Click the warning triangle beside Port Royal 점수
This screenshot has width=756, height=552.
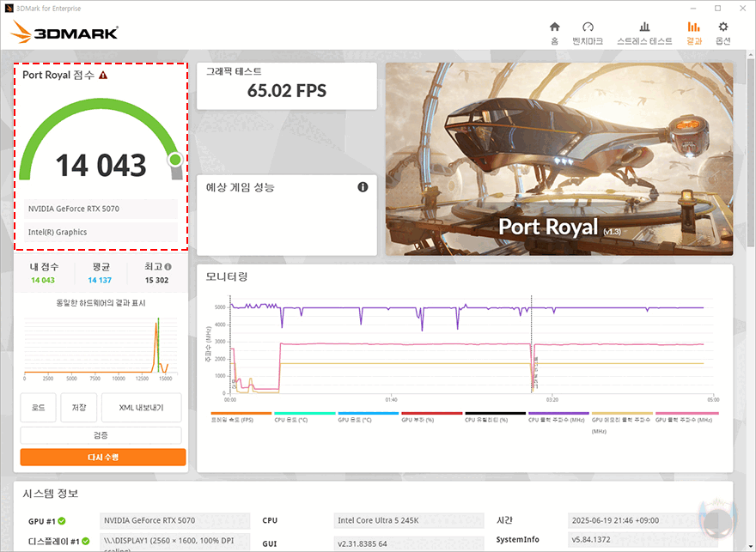[x=103, y=76]
